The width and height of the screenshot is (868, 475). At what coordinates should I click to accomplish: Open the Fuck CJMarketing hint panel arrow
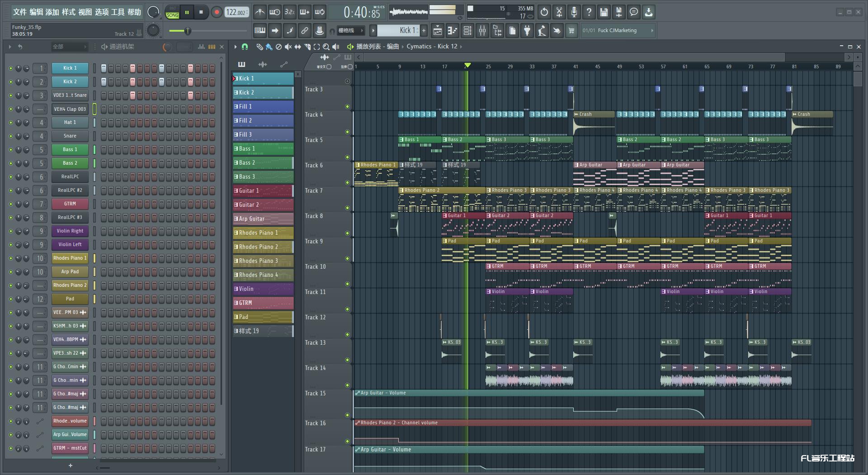tap(652, 31)
